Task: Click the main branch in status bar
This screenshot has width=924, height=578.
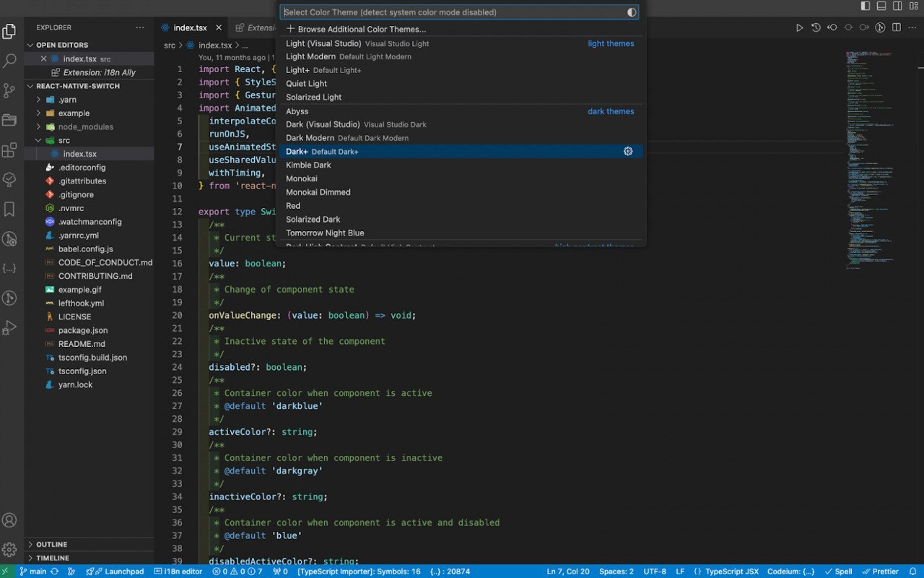Action: tap(33, 571)
